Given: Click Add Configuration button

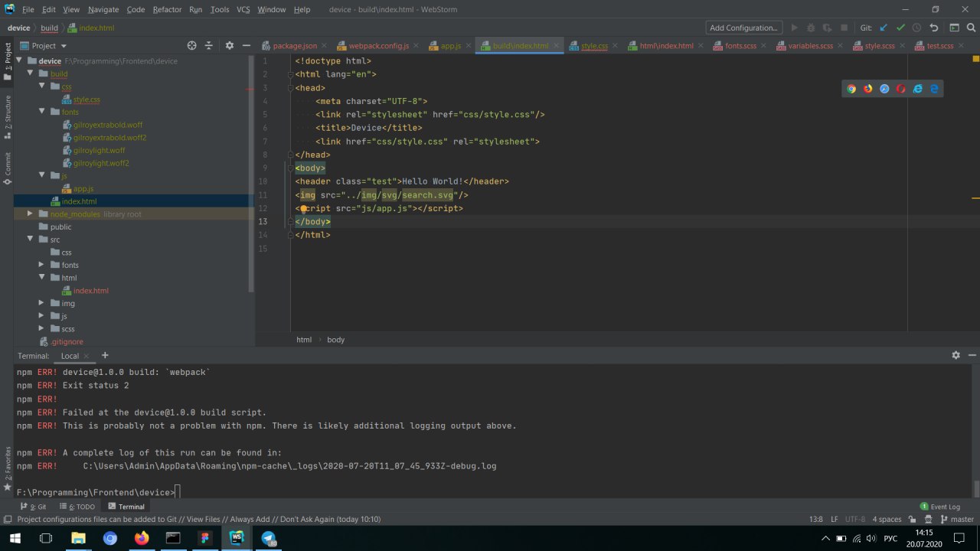Looking at the screenshot, I should (743, 28).
